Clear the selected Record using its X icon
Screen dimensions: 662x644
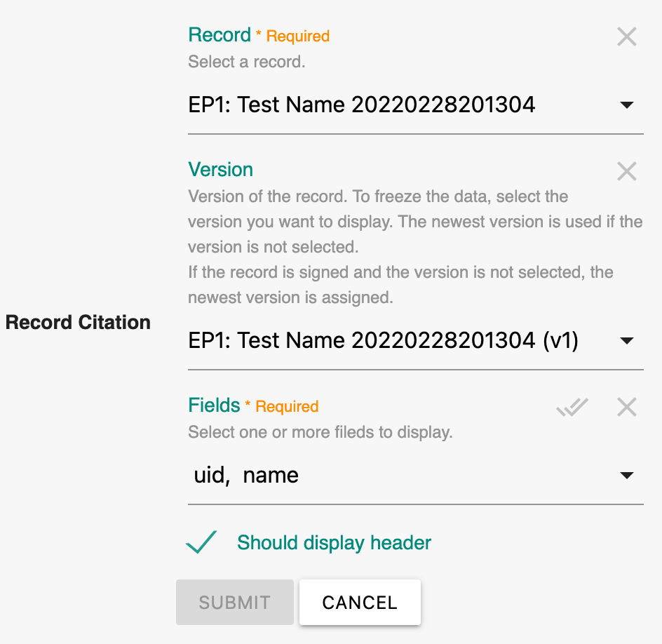(x=626, y=36)
